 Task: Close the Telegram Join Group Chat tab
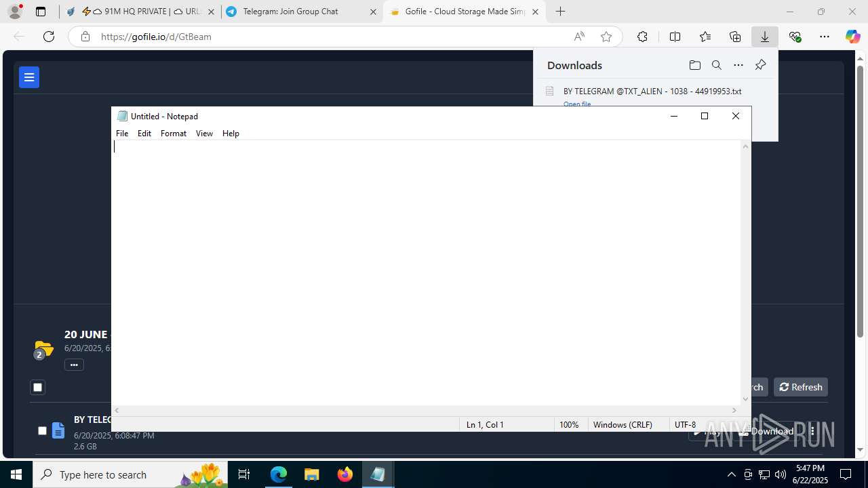373,12
